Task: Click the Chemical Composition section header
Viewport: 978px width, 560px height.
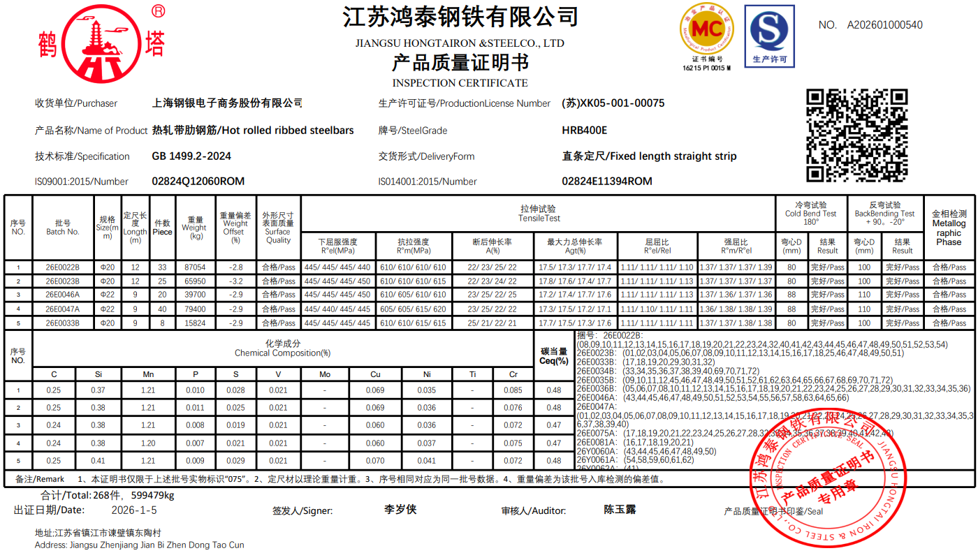Action: [x=282, y=348]
